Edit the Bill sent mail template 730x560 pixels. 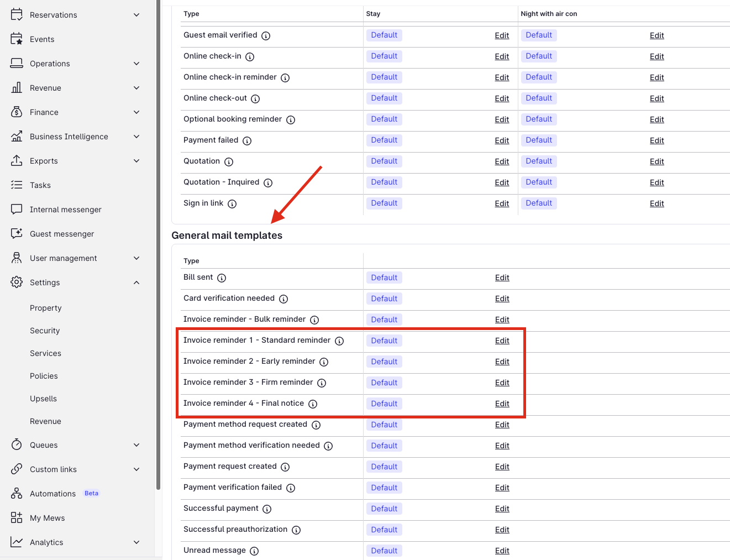coord(502,278)
